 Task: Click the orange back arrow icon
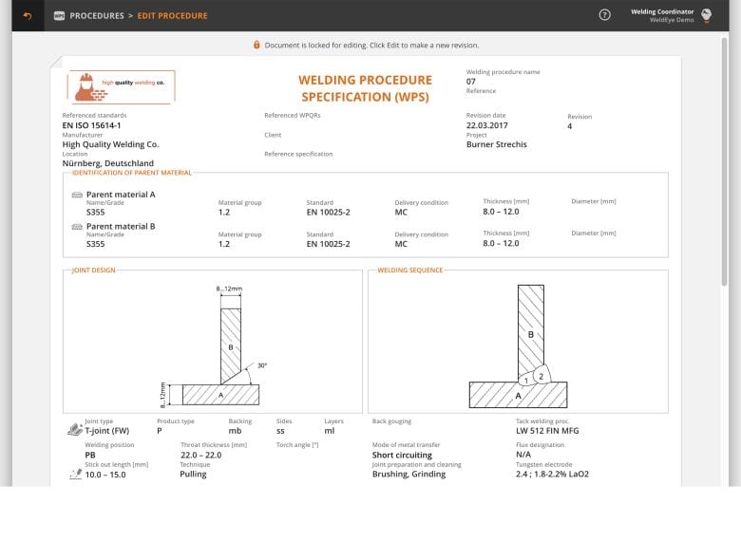28,16
